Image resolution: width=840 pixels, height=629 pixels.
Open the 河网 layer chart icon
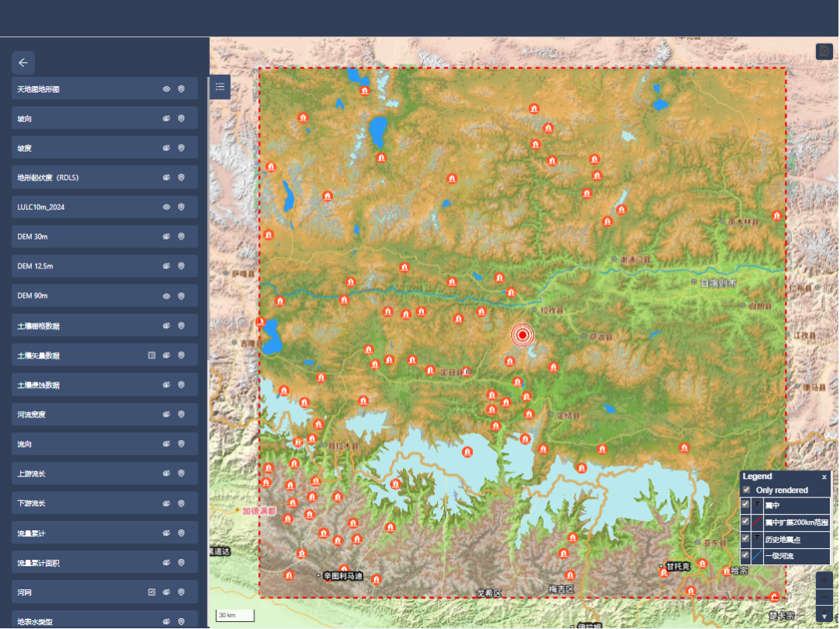(x=152, y=592)
